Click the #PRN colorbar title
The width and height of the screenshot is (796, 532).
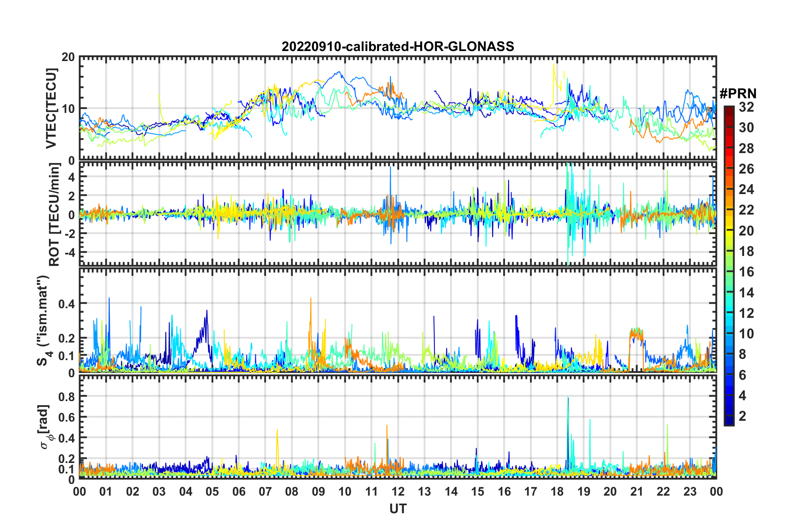click(738, 93)
